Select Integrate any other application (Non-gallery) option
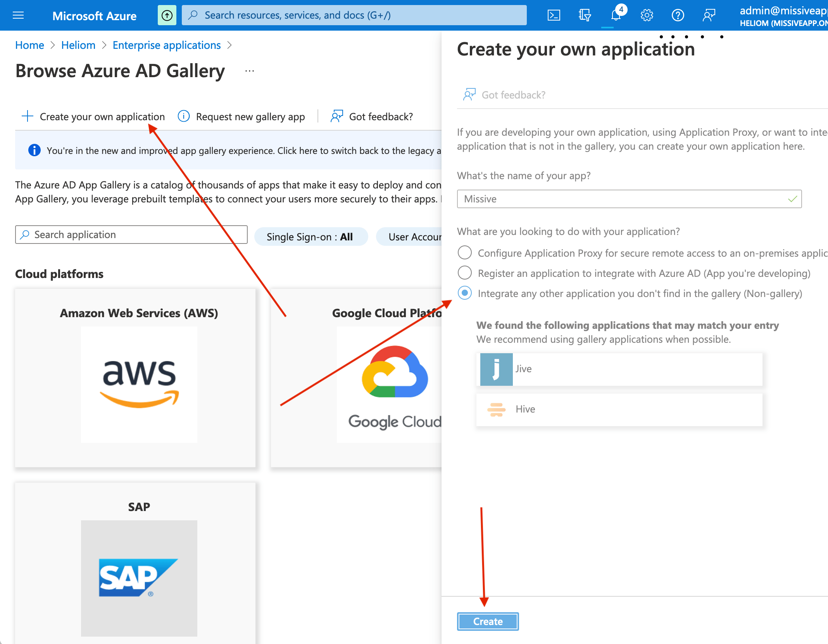This screenshot has width=828, height=644. click(x=465, y=293)
